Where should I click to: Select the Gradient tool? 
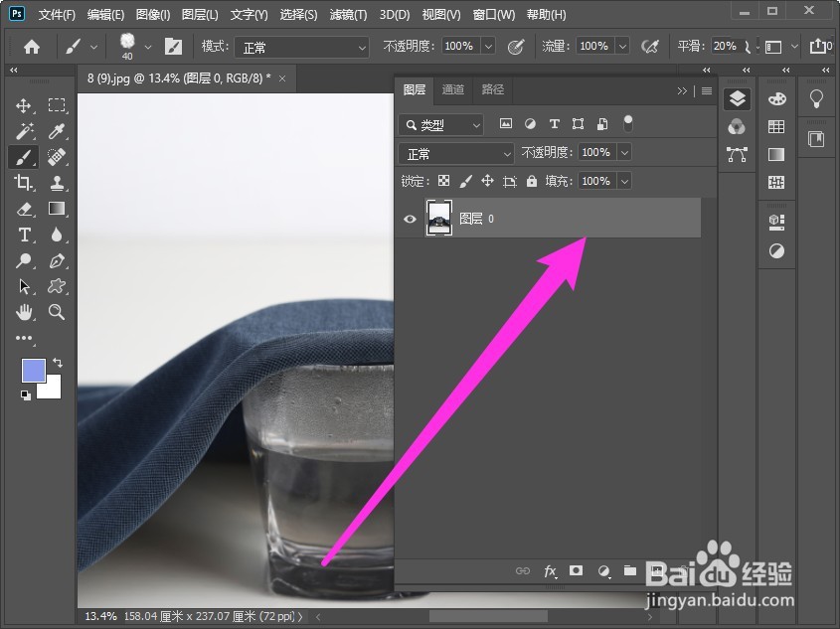coord(57,209)
